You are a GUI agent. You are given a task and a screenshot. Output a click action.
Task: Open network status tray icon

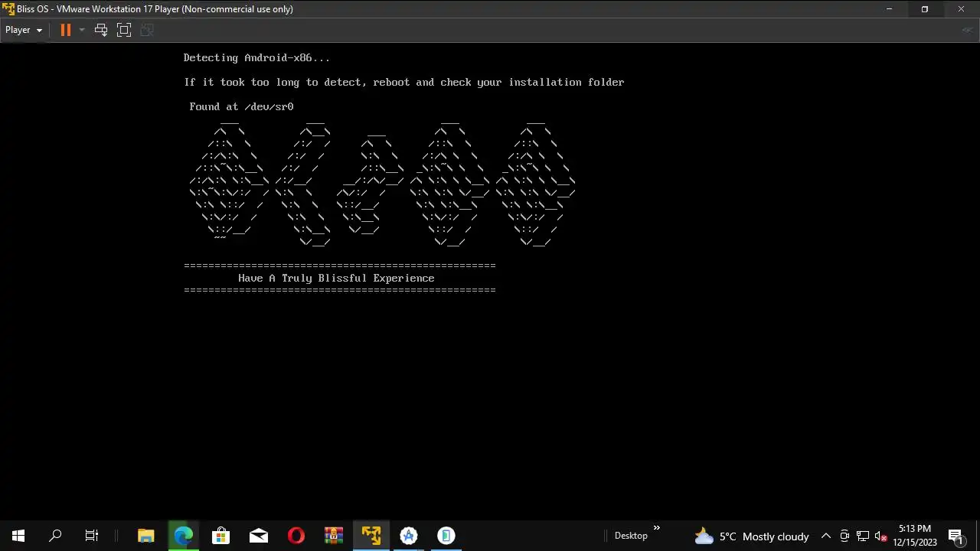(x=863, y=536)
